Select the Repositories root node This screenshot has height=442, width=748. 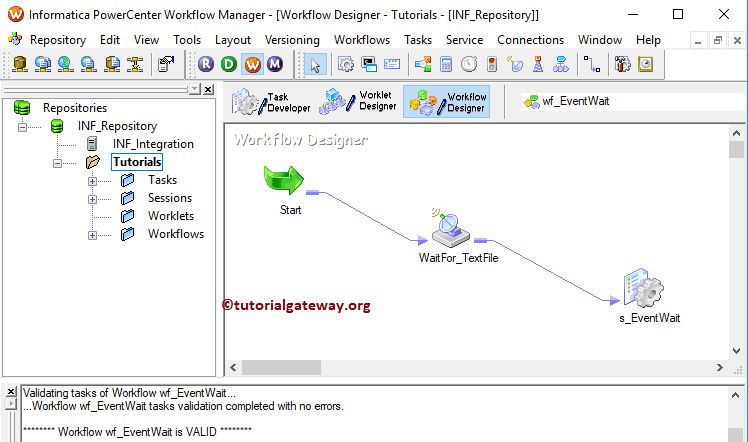pyautogui.click(x=75, y=108)
